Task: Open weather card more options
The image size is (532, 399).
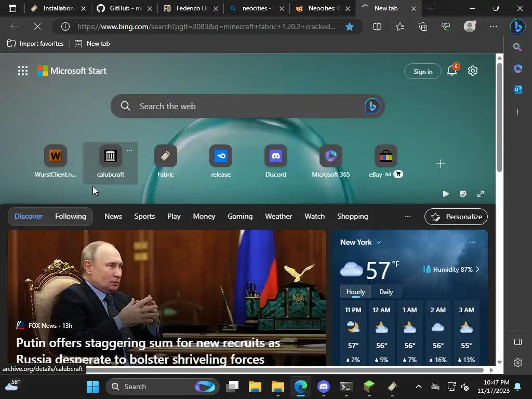Action: [472, 242]
